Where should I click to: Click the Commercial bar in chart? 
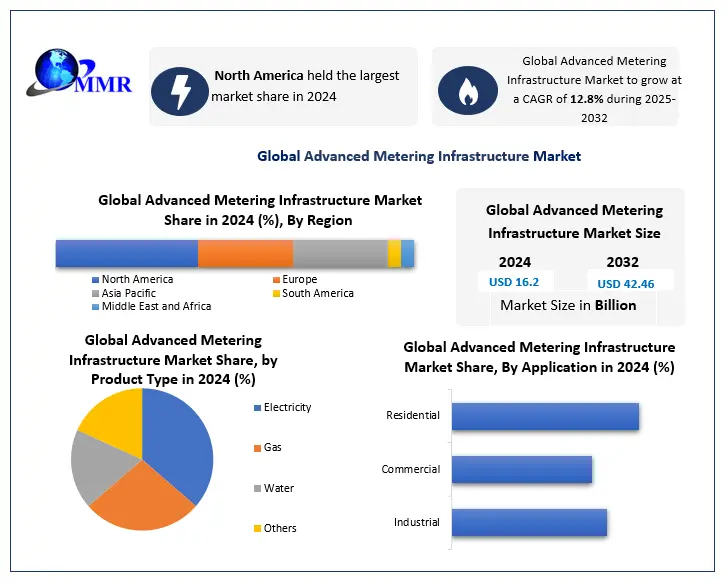pyautogui.click(x=521, y=470)
